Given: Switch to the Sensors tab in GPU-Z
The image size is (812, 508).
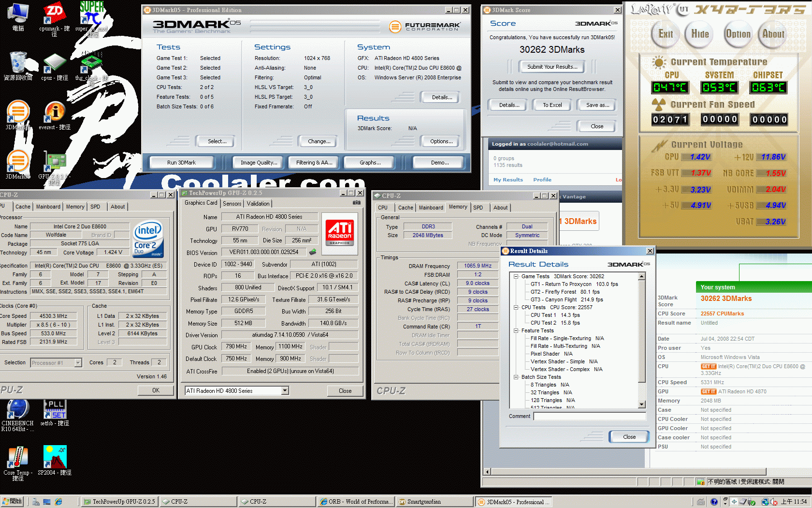Looking at the screenshot, I should 232,204.
